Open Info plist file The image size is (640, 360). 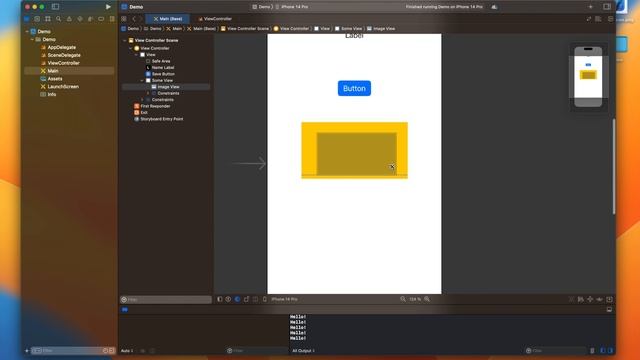pyautogui.click(x=51, y=94)
